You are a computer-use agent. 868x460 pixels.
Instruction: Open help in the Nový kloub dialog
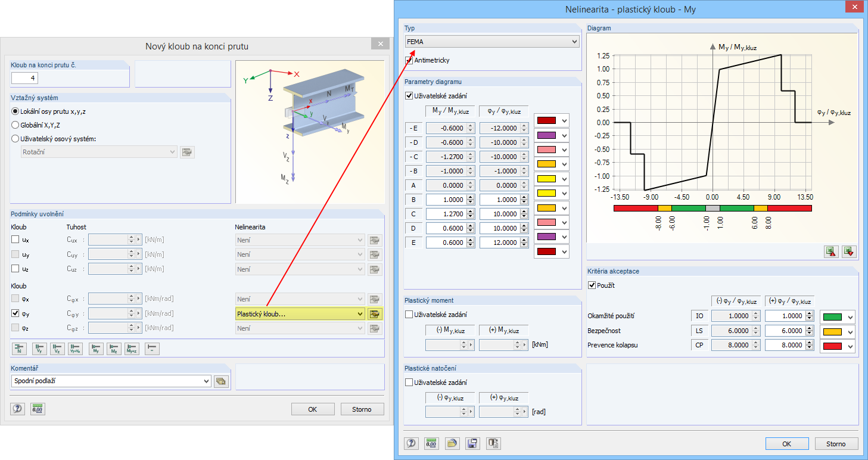18,409
